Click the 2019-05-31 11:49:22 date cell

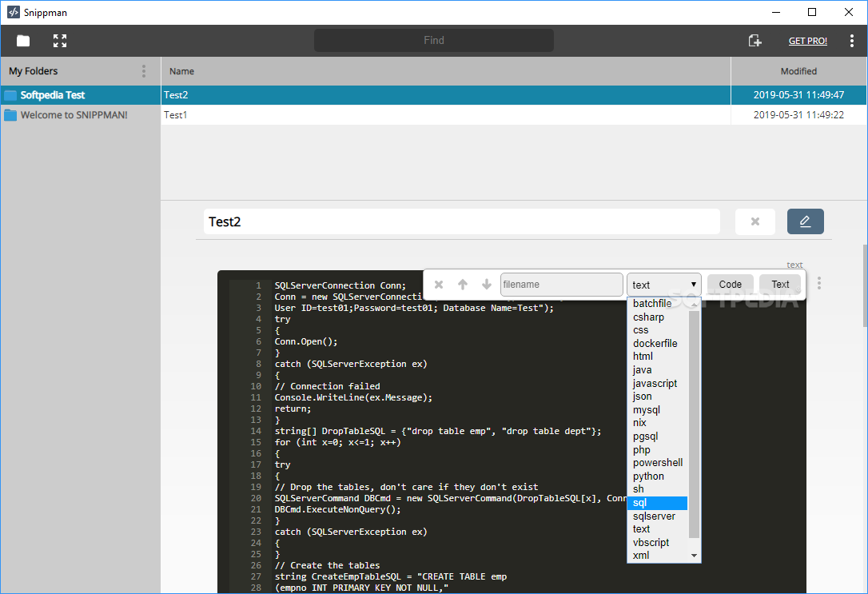(798, 114)
